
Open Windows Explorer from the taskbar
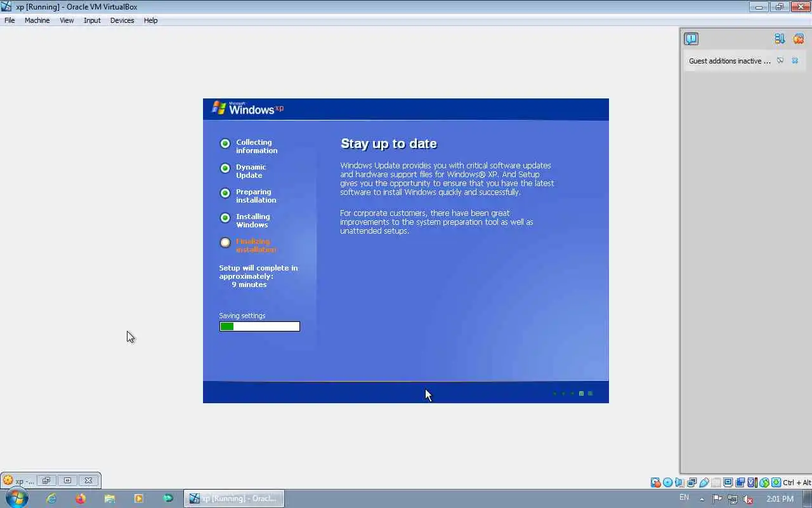(110, 498)
